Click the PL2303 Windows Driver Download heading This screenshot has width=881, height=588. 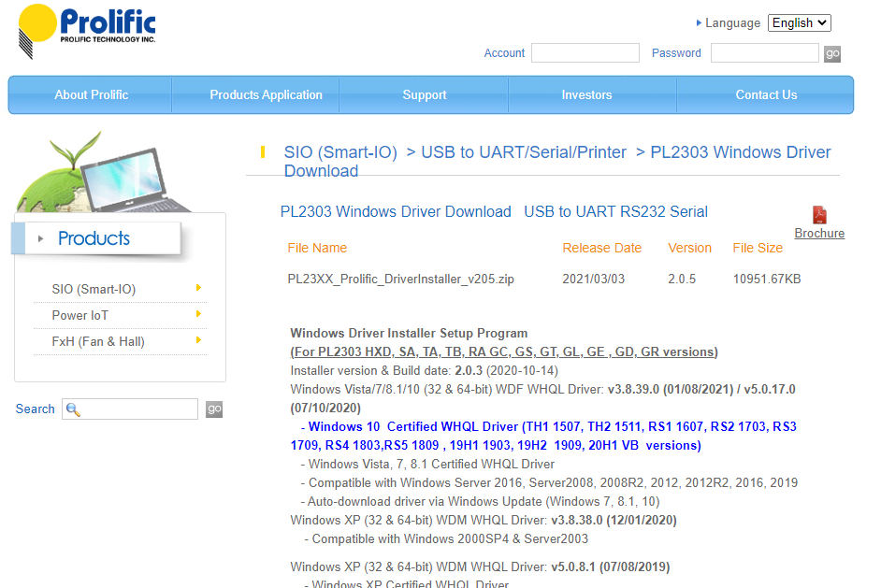[396, 211]
